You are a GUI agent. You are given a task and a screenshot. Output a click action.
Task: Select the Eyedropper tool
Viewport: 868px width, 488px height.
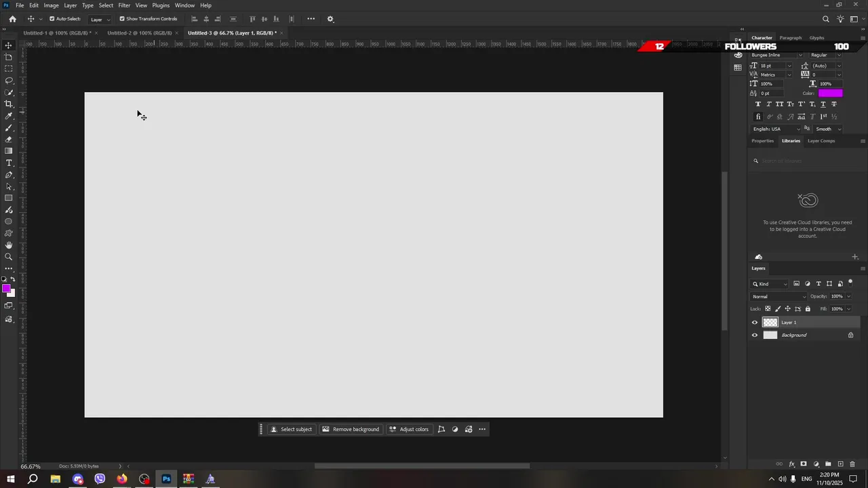[9, 116]
